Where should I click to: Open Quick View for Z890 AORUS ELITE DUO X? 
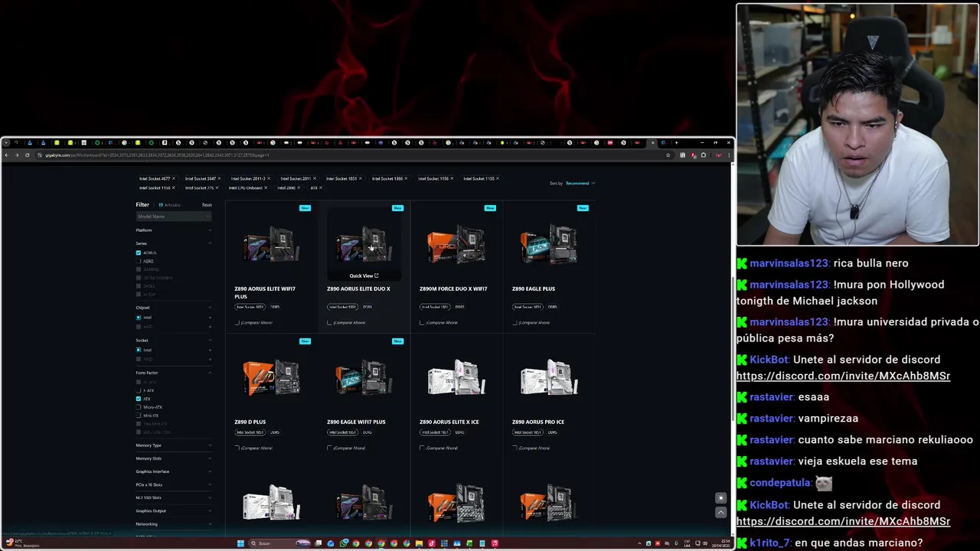[x=364, y=275]
